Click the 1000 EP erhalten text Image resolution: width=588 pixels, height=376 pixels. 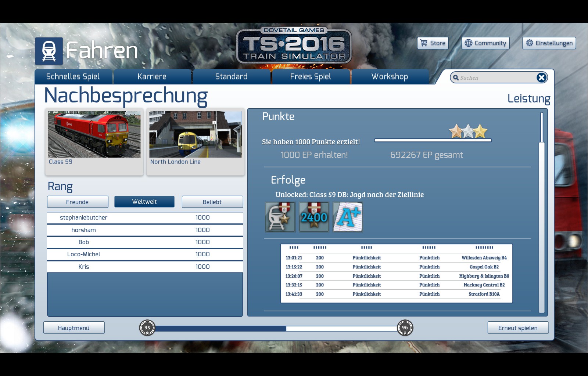click(314, 155)
